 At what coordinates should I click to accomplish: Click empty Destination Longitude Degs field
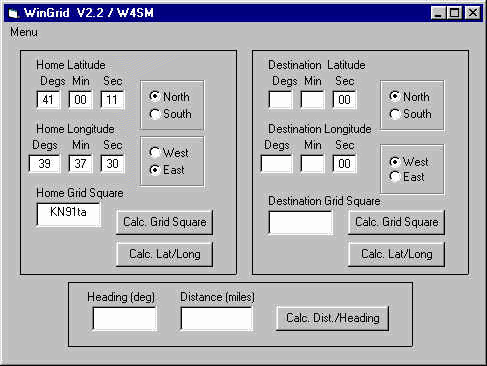click(x=276, y=164)
